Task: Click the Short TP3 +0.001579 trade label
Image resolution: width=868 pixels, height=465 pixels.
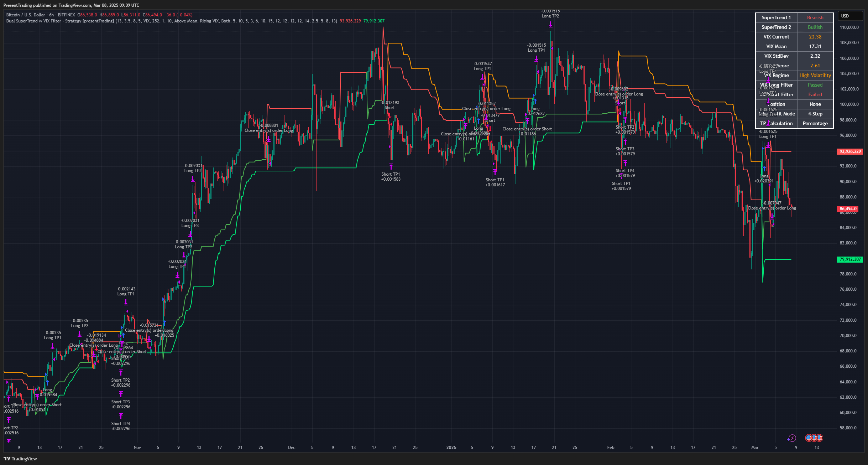Action: click(625, 151)
